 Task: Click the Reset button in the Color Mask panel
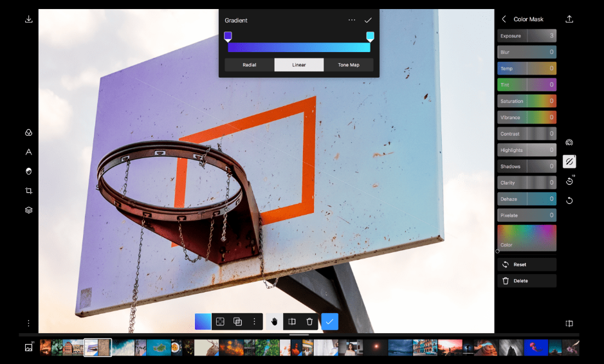[x=527, y=264]
